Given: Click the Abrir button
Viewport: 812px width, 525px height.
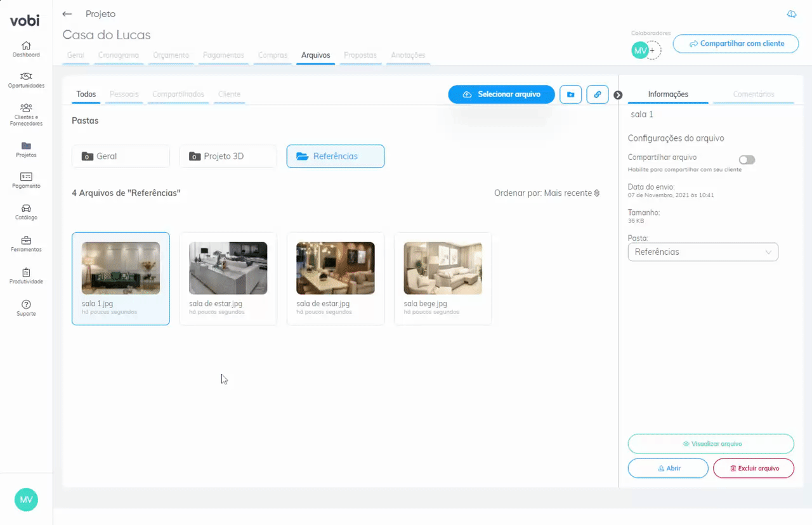Looking at the screenshot, I should pos(668,468).
